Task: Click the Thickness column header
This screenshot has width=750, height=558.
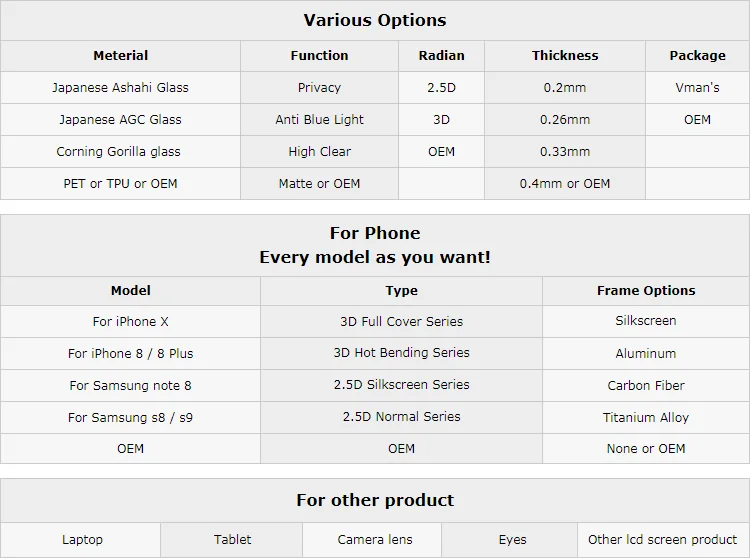Action: tap(565, 56)
